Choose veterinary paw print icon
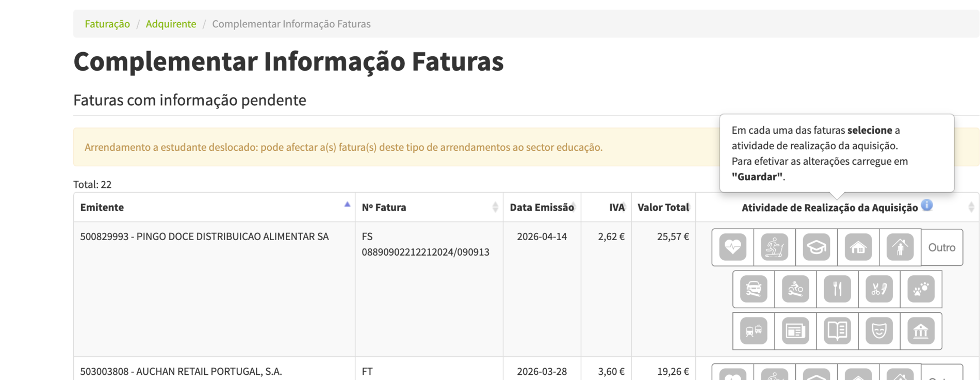Screen dimensions: 980x380 tap(921, 289)
